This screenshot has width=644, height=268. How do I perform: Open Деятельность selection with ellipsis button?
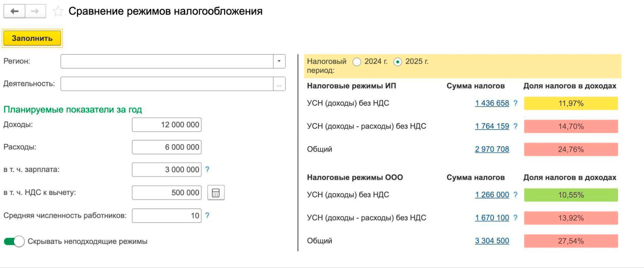pos(279,84)
